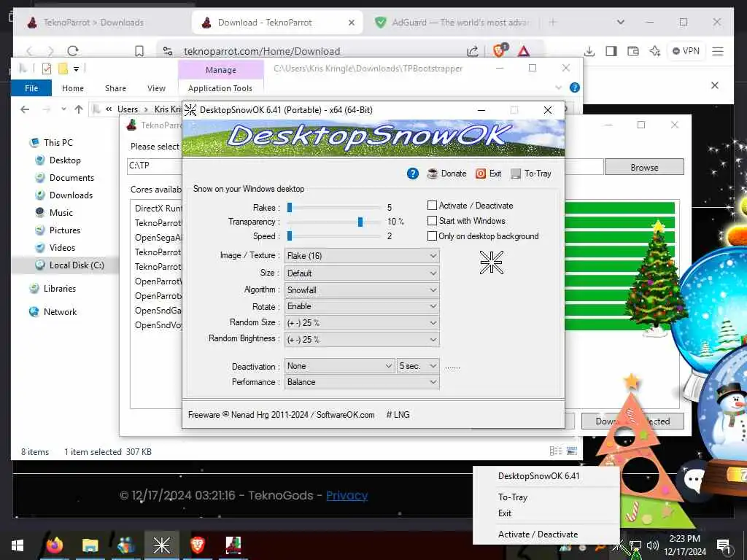This screenshot has height=560, width=747.
Task: Open Windows Start menu
Action: pos(18,545)
